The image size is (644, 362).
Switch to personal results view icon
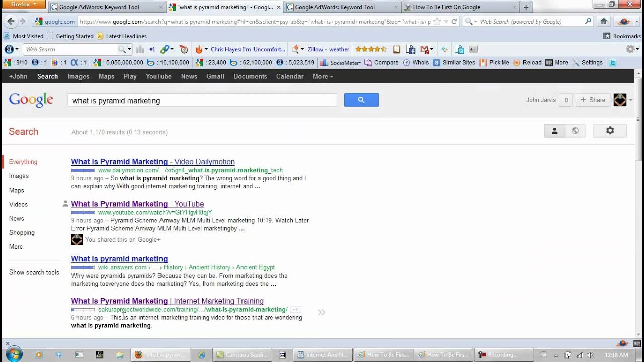click(554, 131)
